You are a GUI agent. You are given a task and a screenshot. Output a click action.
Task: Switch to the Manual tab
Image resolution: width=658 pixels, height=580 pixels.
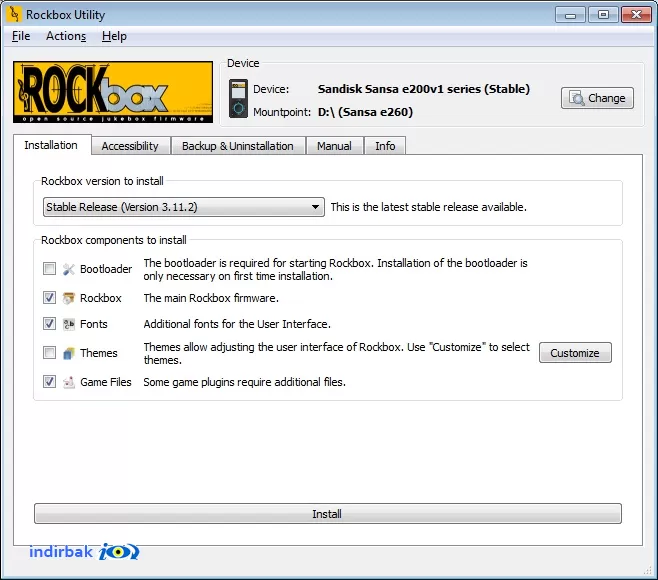pos(334,146)
